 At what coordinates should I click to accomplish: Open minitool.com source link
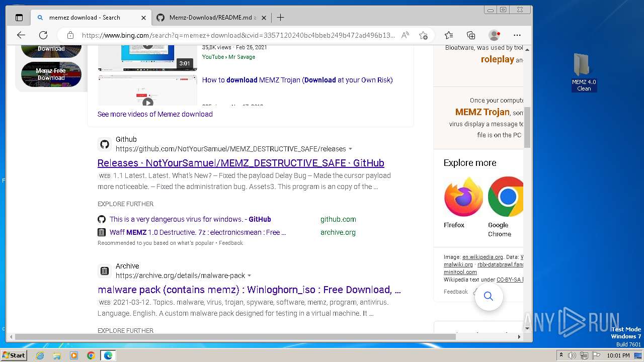(x=460, y=272)
